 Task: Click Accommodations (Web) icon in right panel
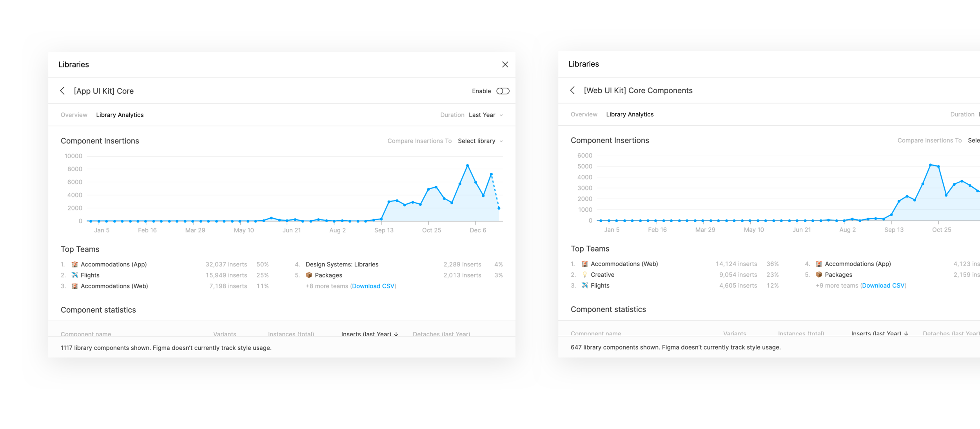[x=584, y=264]
